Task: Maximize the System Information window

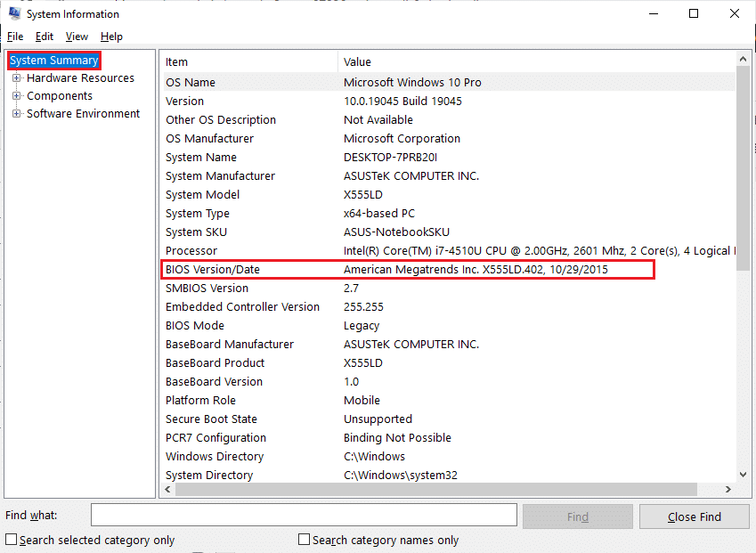Action: point(694,13)
